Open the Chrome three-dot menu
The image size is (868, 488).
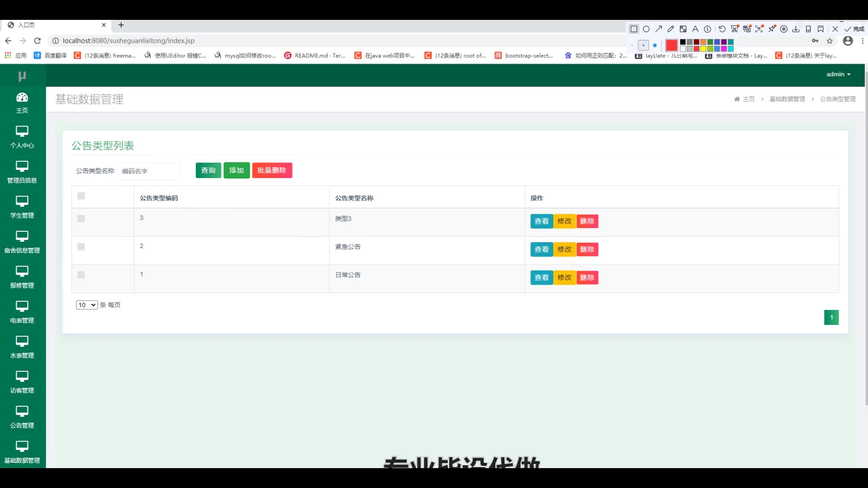(863, 41)
